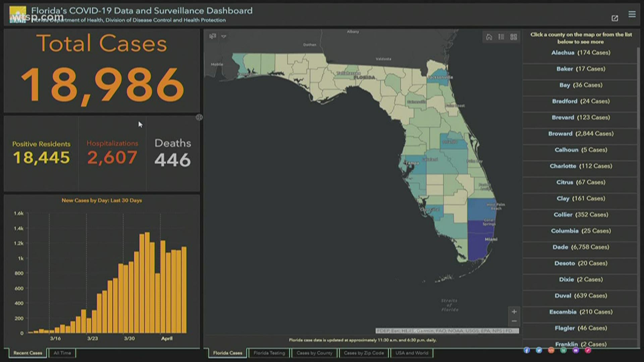Screen dimensions: 644x362
Task: Click the purple share icon
Action: point(576,350)
